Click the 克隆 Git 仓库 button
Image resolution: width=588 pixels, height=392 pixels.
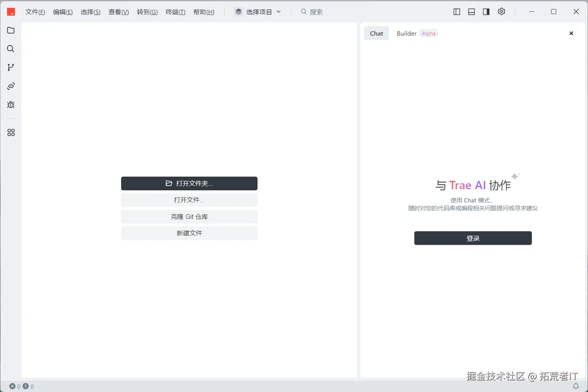click(189, 217)
